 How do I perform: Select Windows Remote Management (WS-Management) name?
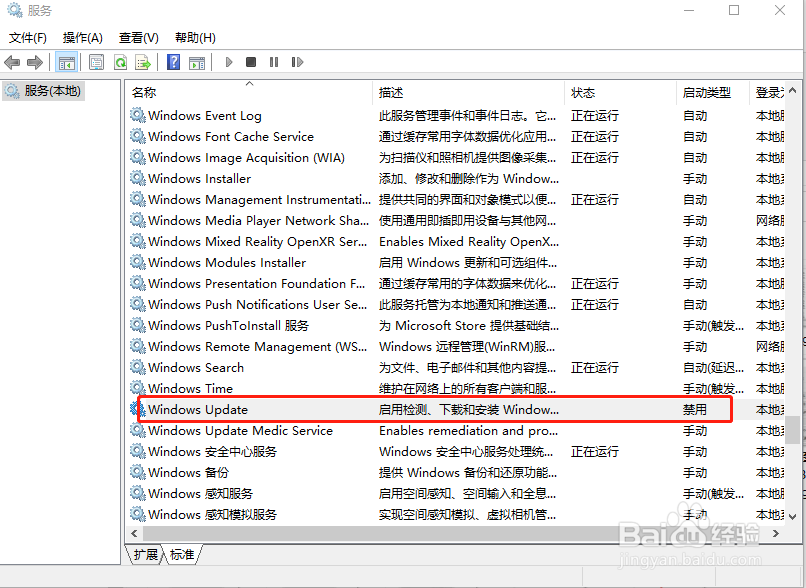pyautogui.click(x=258, y=347)
